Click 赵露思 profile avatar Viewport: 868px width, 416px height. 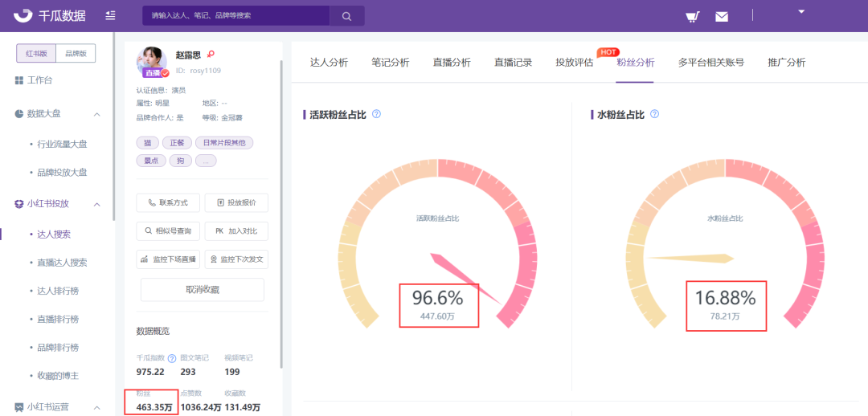point(152,62)
